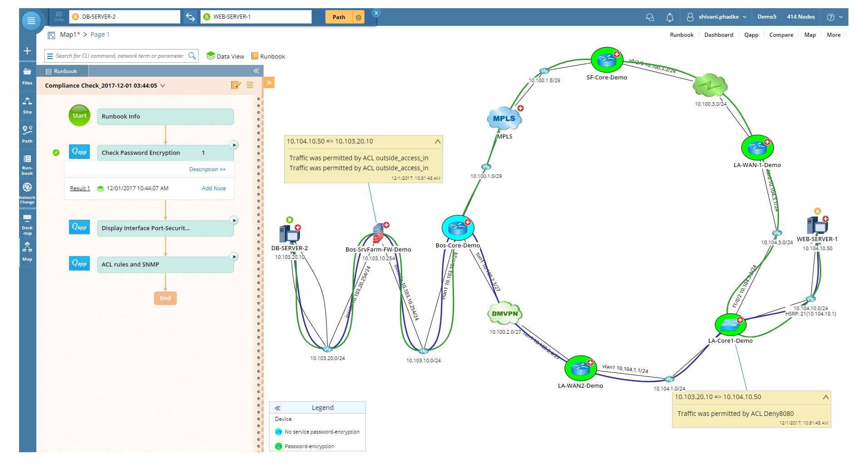Open notifications via the bell icon
The height and width of the screenshot is (469, 868).
point(669,17)
